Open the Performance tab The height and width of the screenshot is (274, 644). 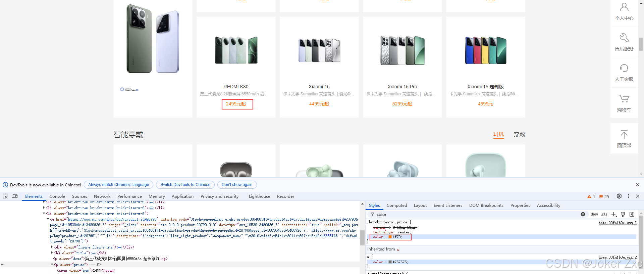coord(129,196)
